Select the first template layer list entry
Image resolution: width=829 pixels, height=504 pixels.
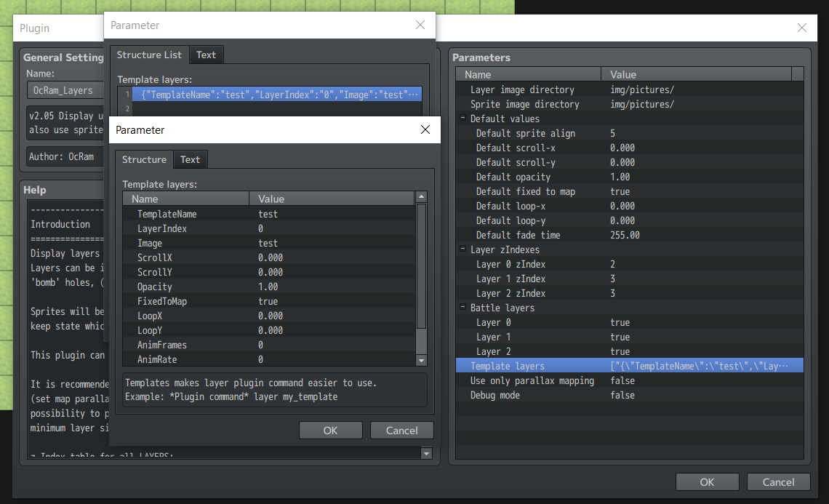coord(277,95)
